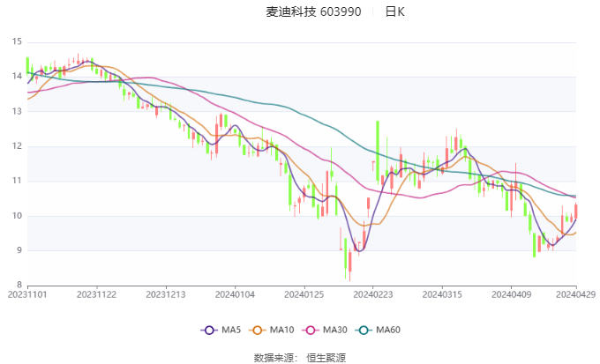Click the 20240104 date axis label
Image resolution: width=600 pixels, height=364 pixels.
[234, 295]
